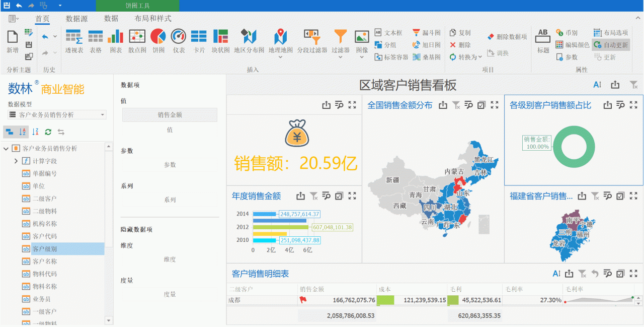
Task: Insert a scatter chart (散点图)
Action: pos(137,40)
